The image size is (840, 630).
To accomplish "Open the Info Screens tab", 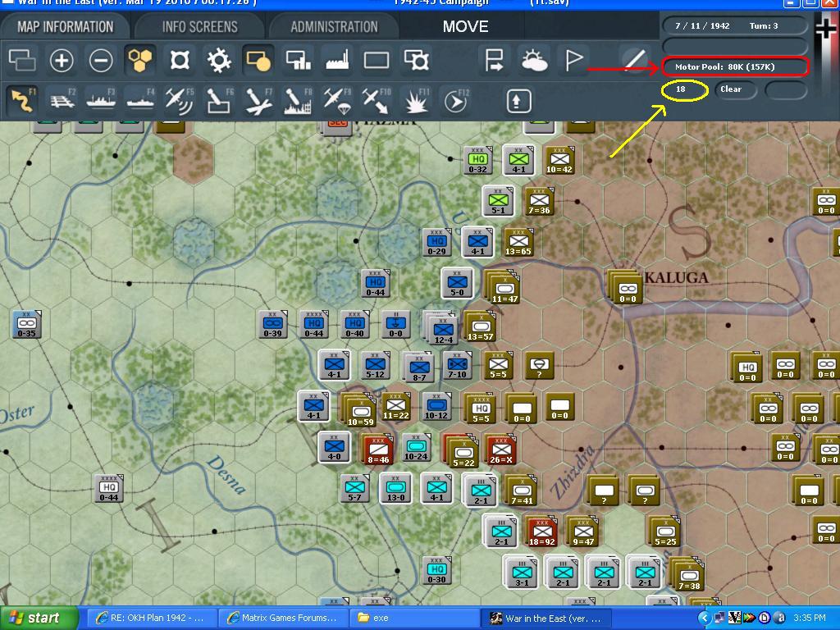I will (x=200, y=27).
